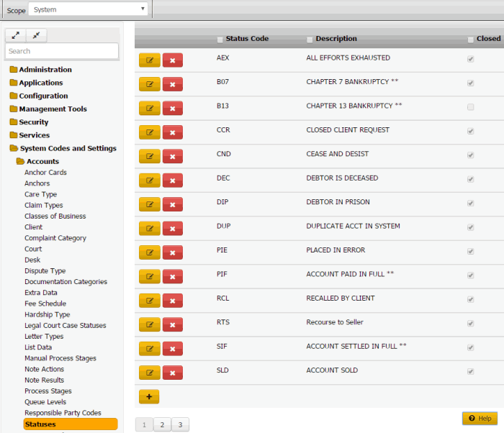Click the collapse all tree icon
Image resolution: width=504 pixels, height=433 pixels.
click(x=36, y=35)
